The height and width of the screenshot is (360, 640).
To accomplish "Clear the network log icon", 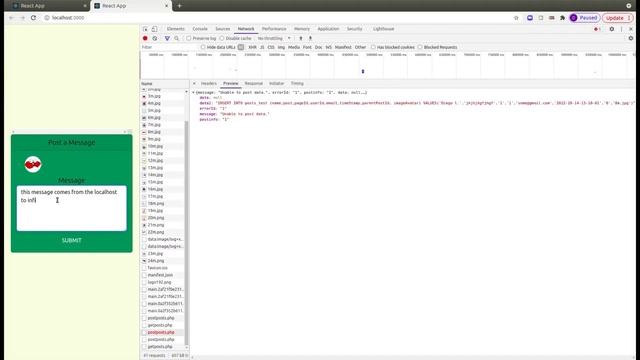I will (x=155, y=38).
